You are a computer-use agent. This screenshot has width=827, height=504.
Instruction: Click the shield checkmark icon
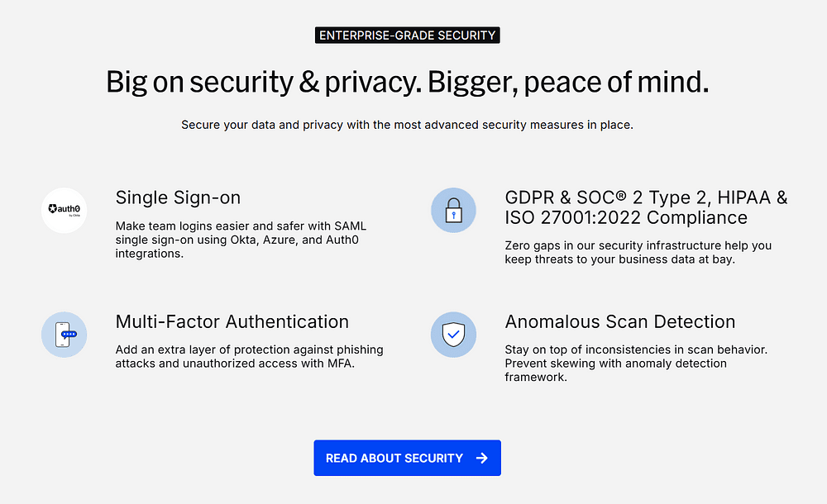pos(453,335)
